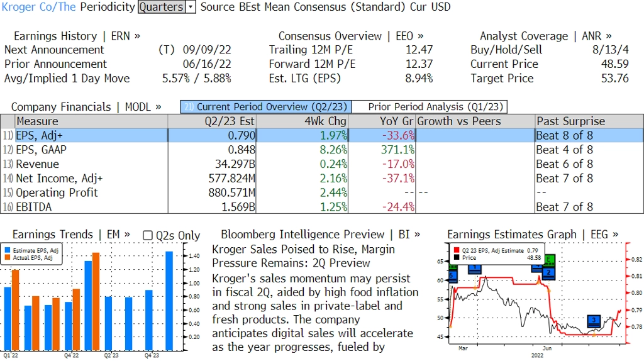Click the Trailing 12M P/E 12.47 value
The image size is (644, 361).
coord(419,50)
